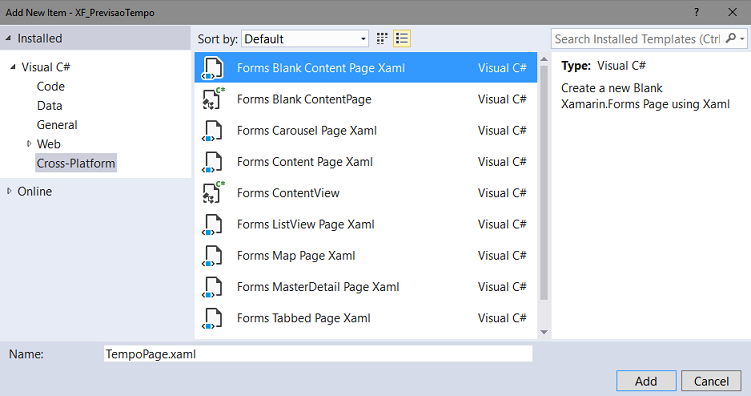Viewport: 751px width, 396px height.
Task: Select Forms ListView Page Xaml template
Action: [x=365, y=224]
